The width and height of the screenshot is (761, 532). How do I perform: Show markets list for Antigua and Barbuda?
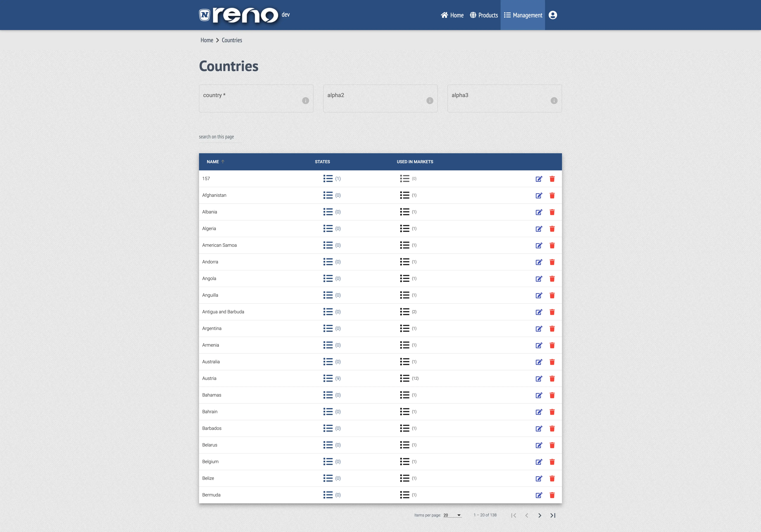[404, 312]
